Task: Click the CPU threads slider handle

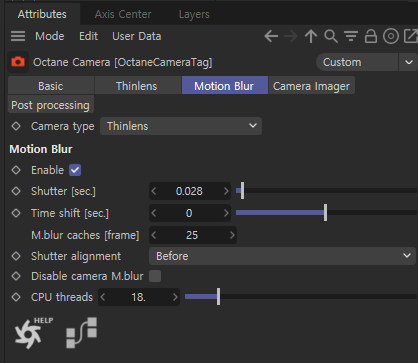Action: pyautogui.click(x=218, y=297)
